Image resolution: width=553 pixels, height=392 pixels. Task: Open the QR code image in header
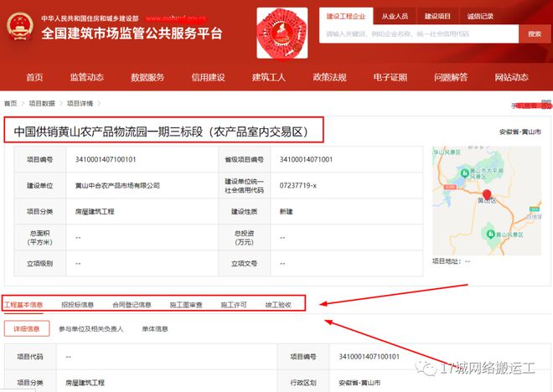[x=282, y=33]
